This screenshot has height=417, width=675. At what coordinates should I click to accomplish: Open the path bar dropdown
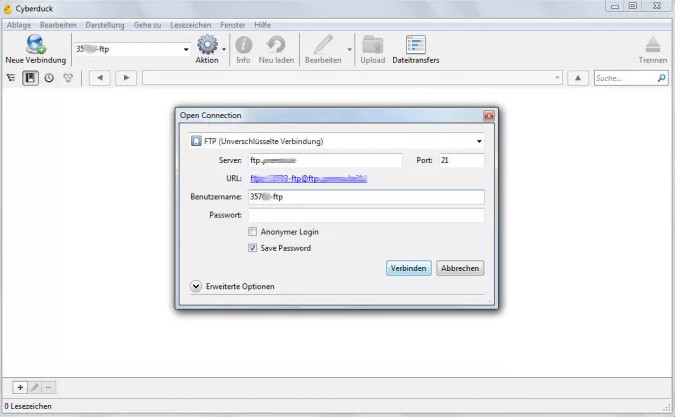[557, 78]
